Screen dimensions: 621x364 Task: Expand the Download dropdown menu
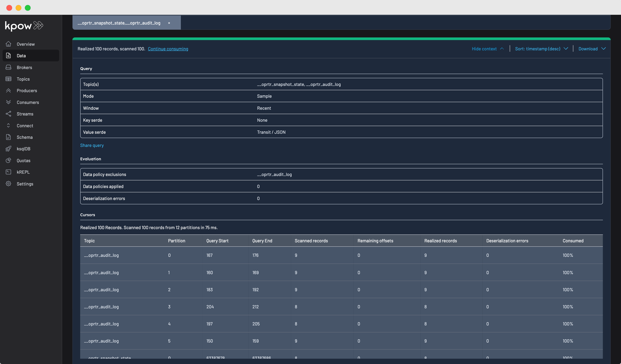pyautogui.click(x=592, y=49)
